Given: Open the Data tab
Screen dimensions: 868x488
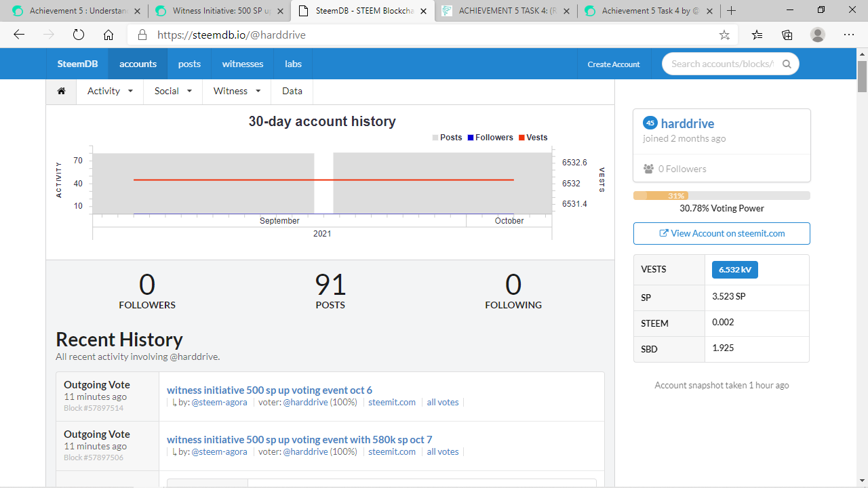Looking at the screenshot, I should [x=292, y=91].
